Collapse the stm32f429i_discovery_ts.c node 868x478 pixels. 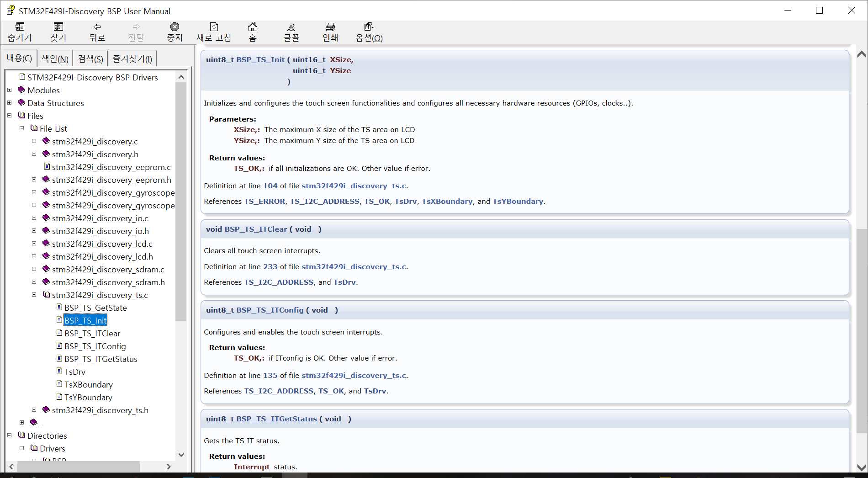click(x=34, y=295)
